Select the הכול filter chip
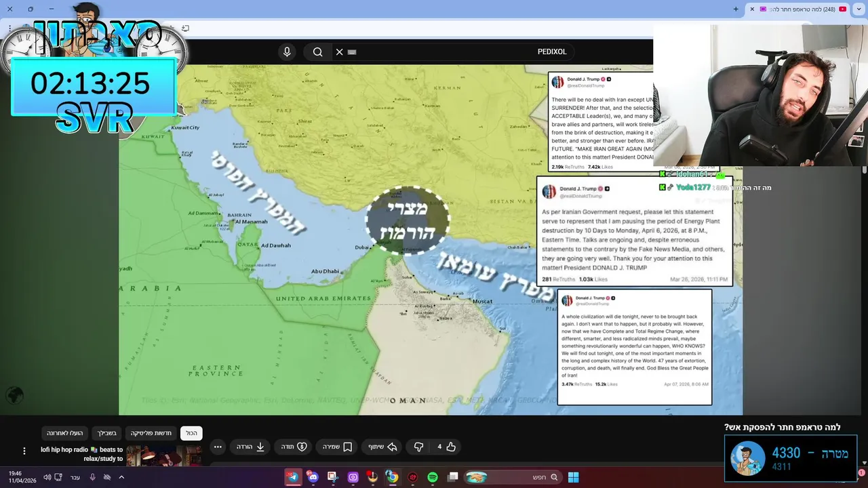The height and width of the screenshot is (488, 868). pos(192,433)
